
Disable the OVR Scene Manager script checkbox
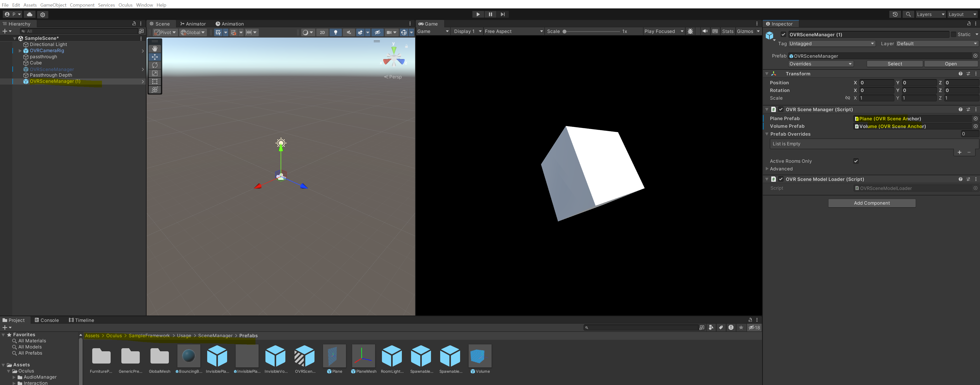pos(781,110)
